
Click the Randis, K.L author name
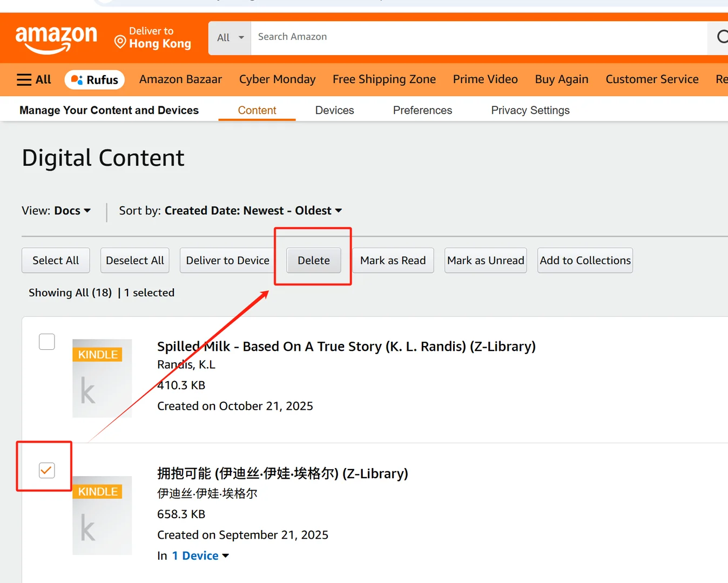pos(186,364)
